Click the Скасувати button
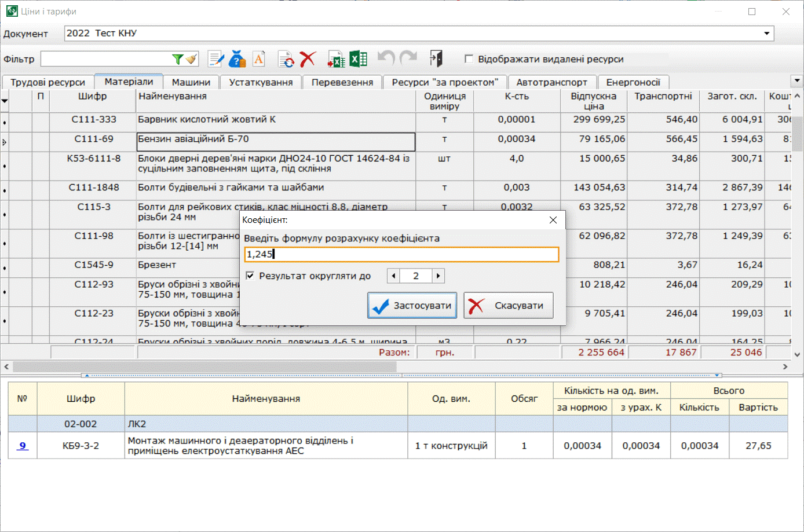 click(508, 306)
